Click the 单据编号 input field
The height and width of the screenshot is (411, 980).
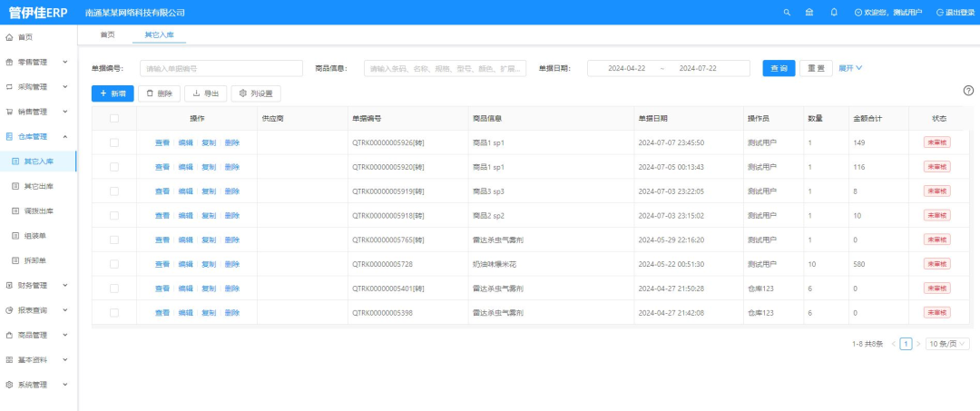(221, 68)
